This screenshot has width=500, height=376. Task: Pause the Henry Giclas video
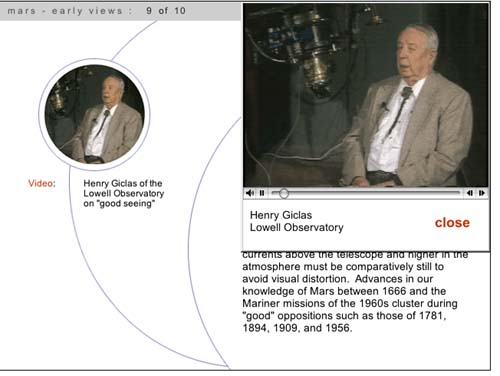point(262,193)
